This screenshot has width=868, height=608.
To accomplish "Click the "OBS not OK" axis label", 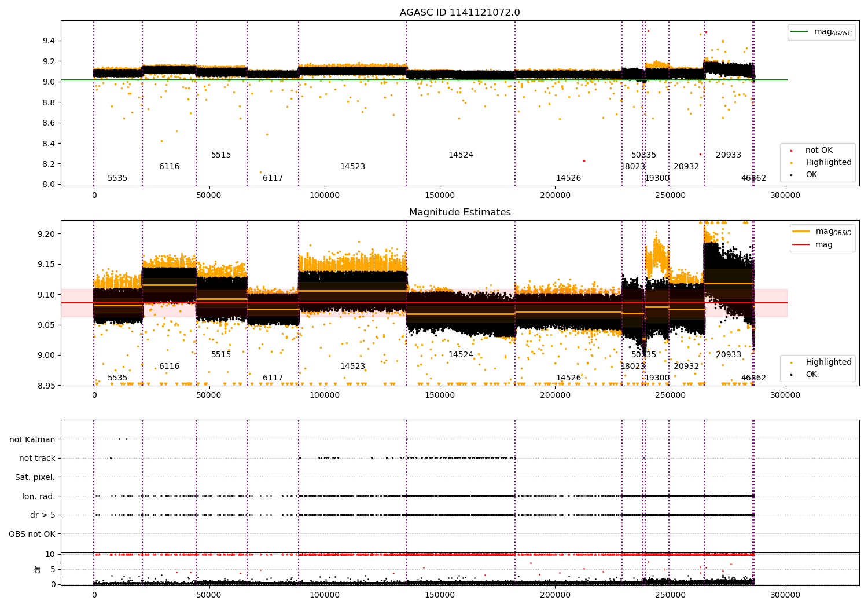I will point(32,534).
